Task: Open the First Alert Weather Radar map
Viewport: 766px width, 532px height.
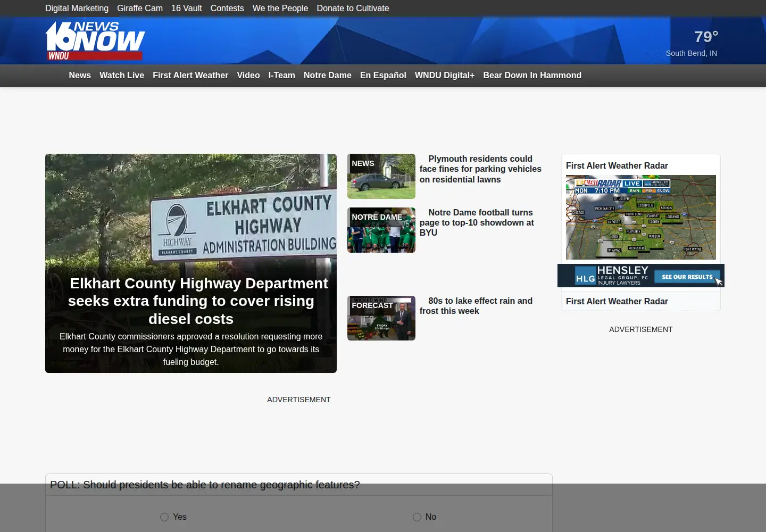Action: coord(641,218)
